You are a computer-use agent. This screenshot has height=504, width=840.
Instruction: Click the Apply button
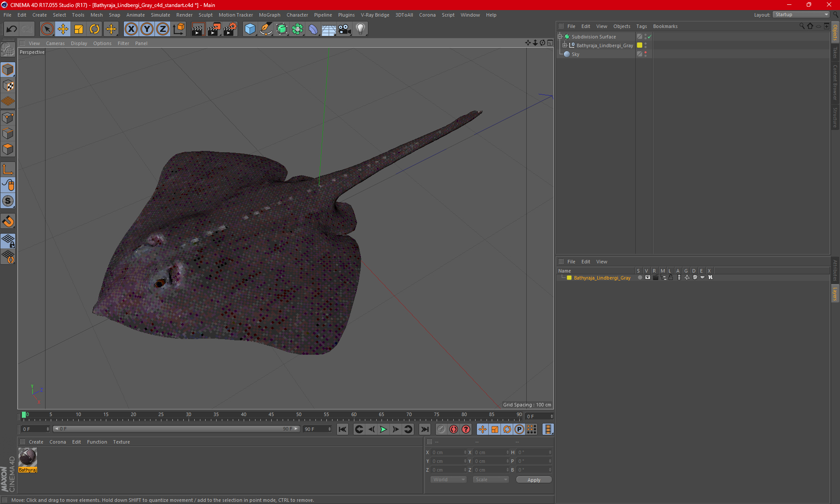[534, 480]
